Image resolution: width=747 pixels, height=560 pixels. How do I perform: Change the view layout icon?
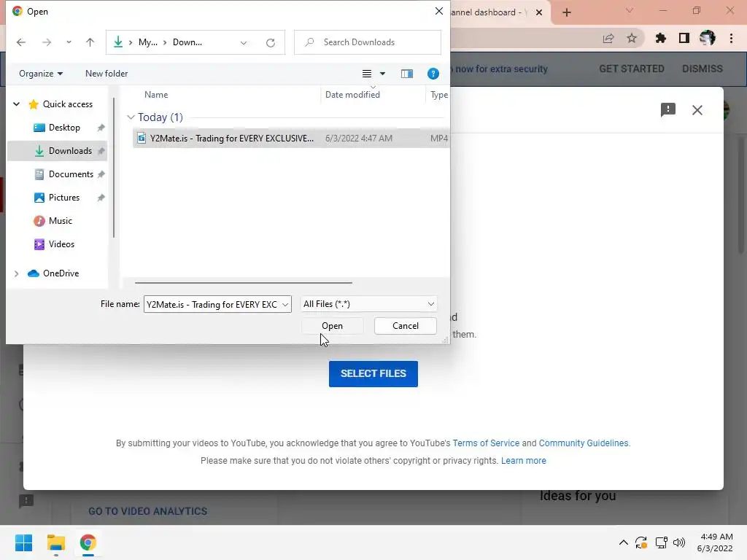coord(366,74)
